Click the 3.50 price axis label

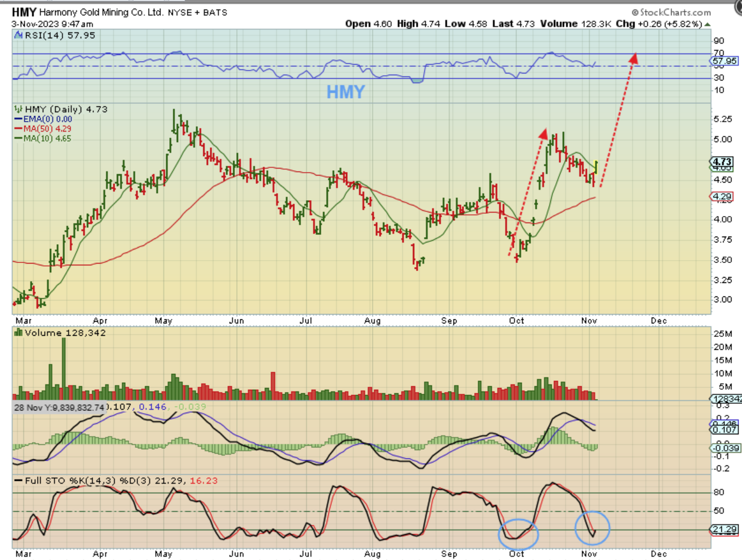click(x=723, y=260)
